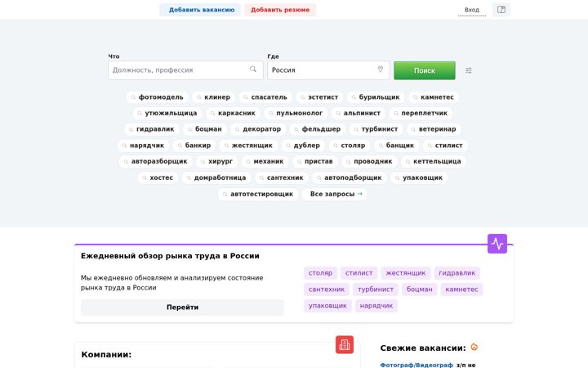Image resolution: width=588 pixels, height=368 pixels.
Task: Click the Перейти button in market overview
Action: (182, 307)
